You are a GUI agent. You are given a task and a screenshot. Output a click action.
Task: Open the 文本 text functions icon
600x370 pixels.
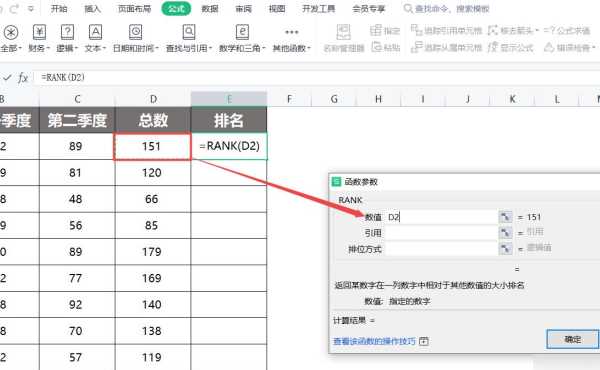click(x=95, y=32)
